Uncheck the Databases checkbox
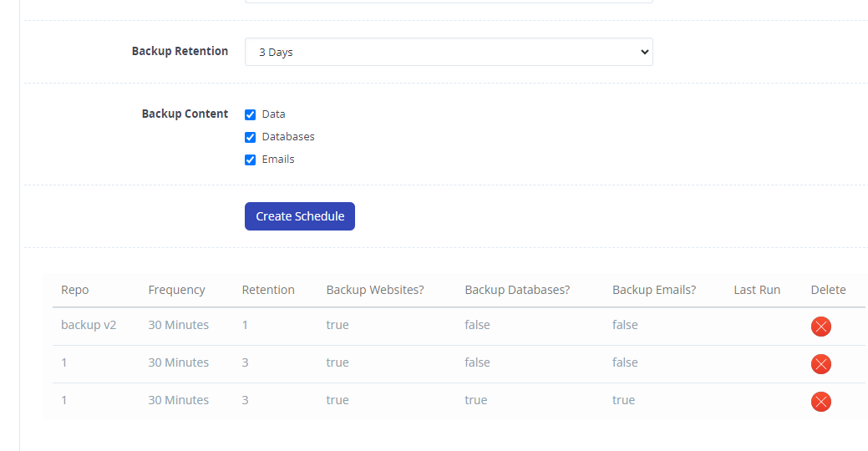The height and width of the screenshot is (451, 868). (x=251, y=137)
